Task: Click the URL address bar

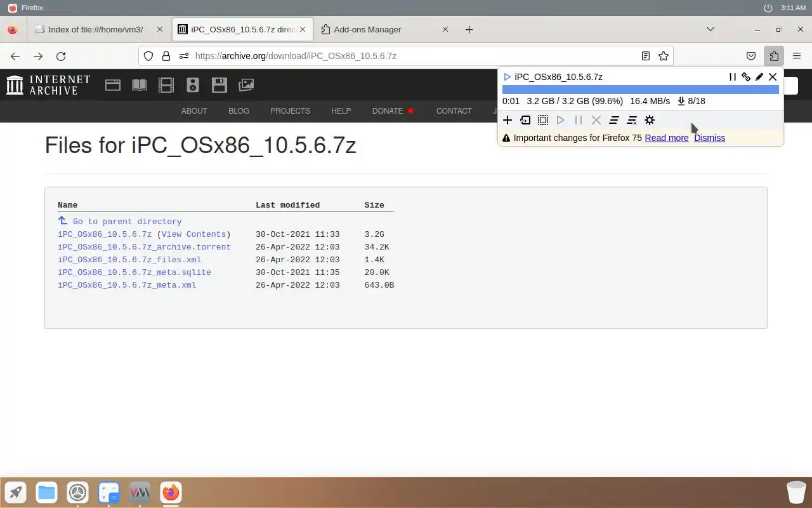Action: coord(406,56)
